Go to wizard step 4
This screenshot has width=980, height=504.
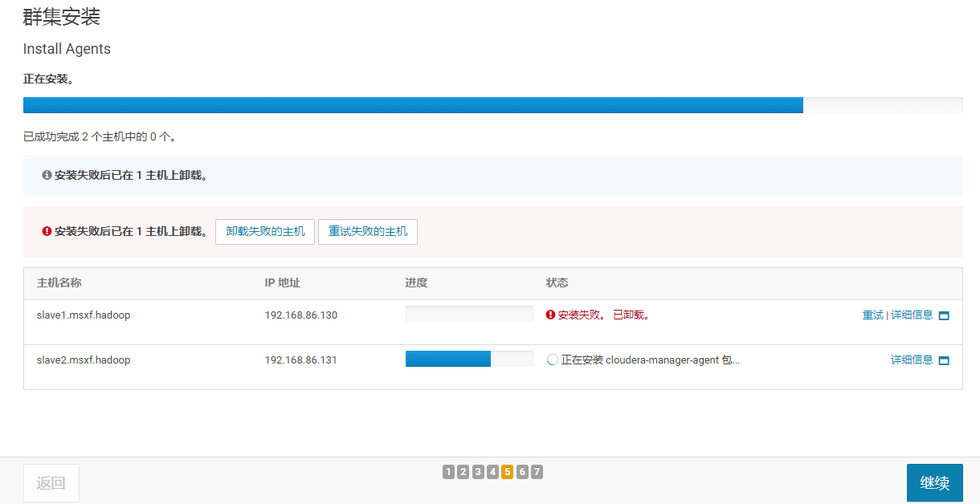(492, 472)
